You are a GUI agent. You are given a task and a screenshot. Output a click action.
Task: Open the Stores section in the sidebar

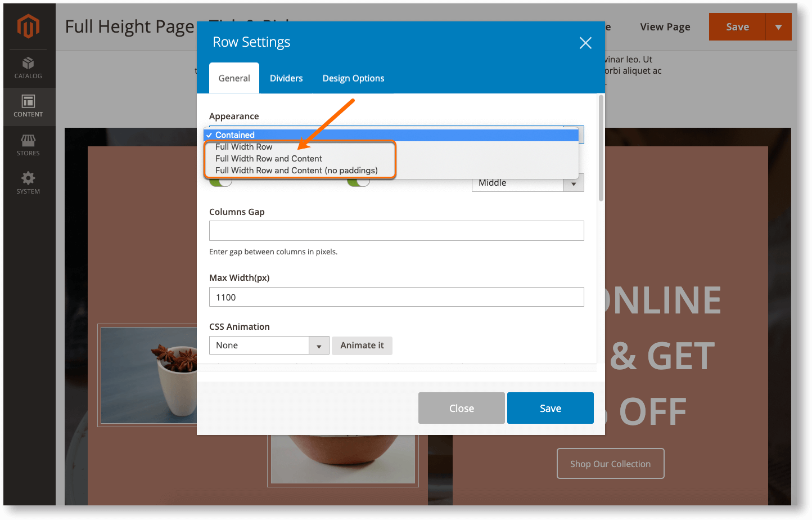tap(28, 145)
